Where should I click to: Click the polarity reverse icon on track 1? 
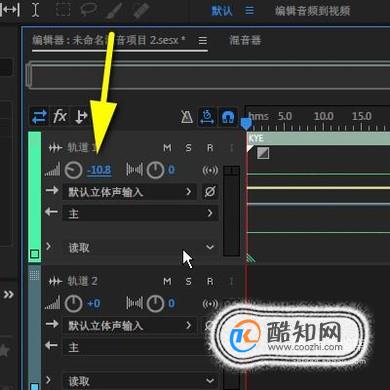(x=210, y=192)
